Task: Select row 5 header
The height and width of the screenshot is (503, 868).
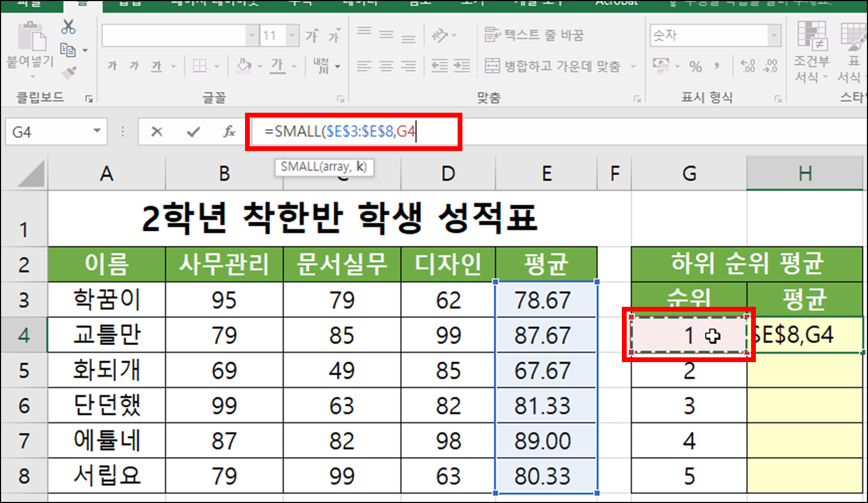Action: 24,370
